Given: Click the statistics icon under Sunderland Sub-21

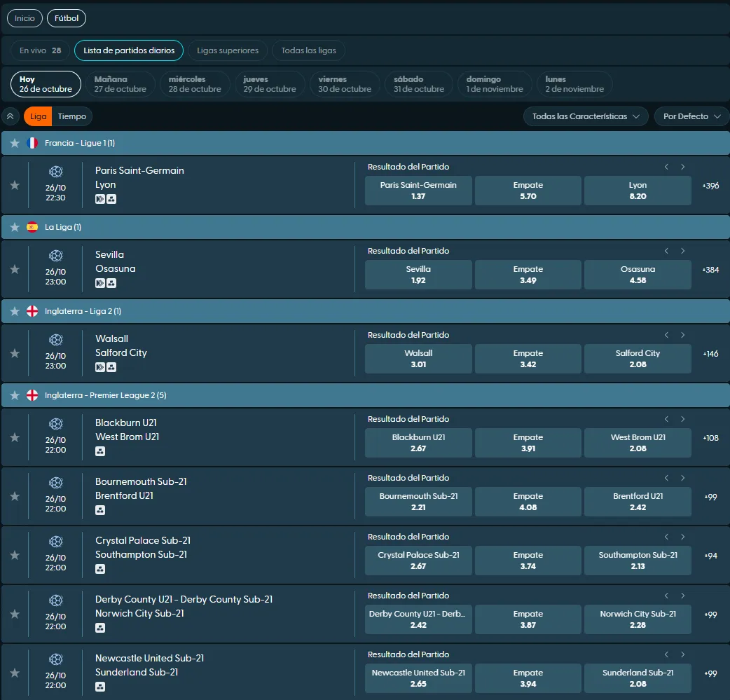Looking at the screenshot, I should pos(100,687).
